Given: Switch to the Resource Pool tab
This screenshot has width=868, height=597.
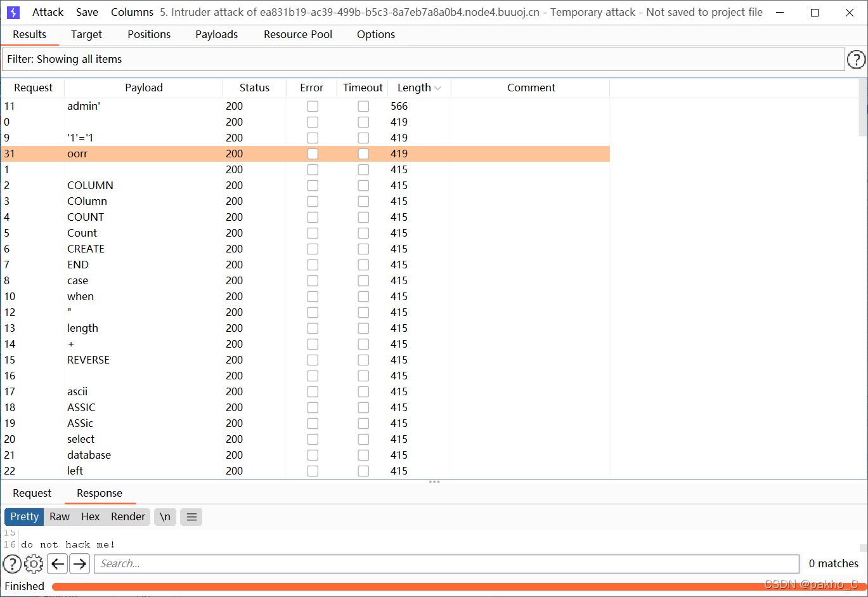Looking at the screenshot, I should point(298,34).
